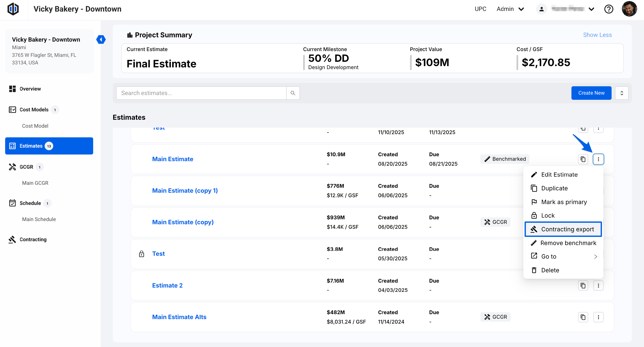644x347 pixels.
Task: Click the Search estimates input field
Action: [201, 93]
